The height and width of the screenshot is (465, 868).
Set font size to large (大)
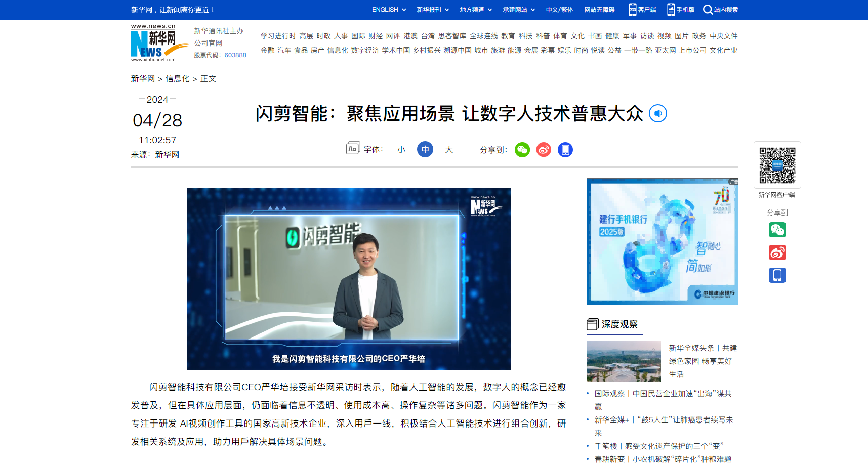tap(449, 150)
